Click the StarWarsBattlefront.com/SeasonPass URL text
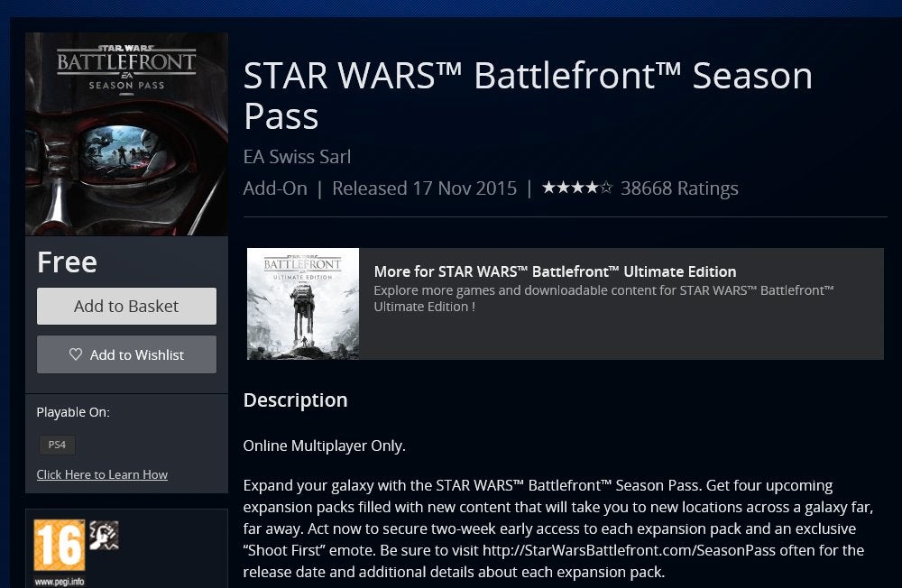 [629, 551]
